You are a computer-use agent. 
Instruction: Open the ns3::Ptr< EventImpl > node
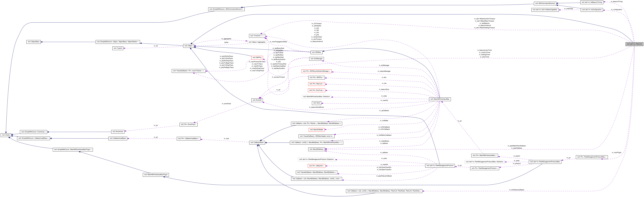pyautogui.click(x=189, y=125)
